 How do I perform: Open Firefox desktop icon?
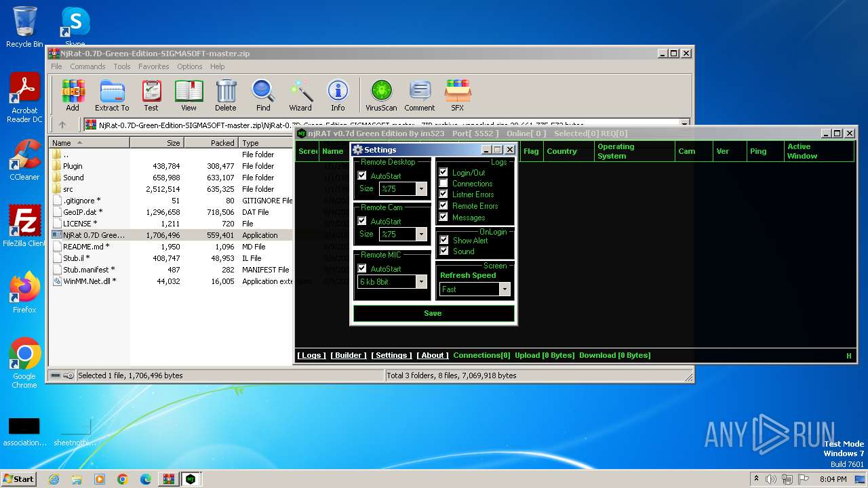coord(24,292)
